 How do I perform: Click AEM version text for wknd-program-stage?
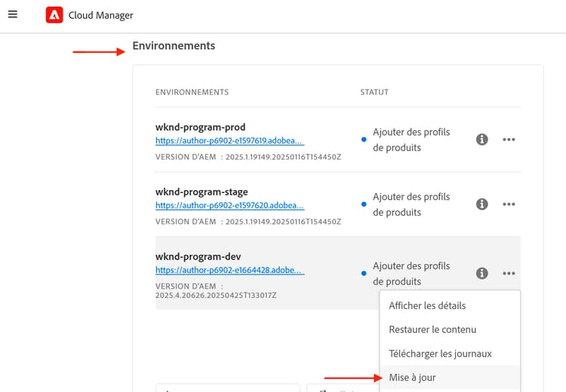tap(248, 222)
